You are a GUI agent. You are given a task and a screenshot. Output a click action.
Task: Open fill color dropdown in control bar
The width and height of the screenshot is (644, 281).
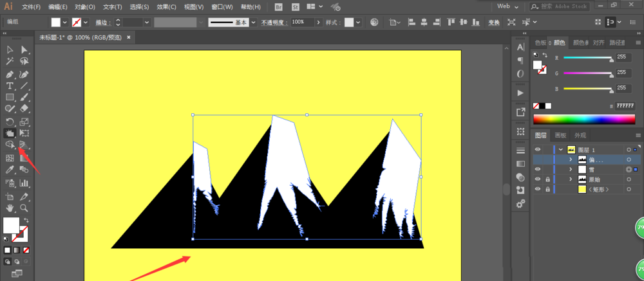(x=64, y=22)
